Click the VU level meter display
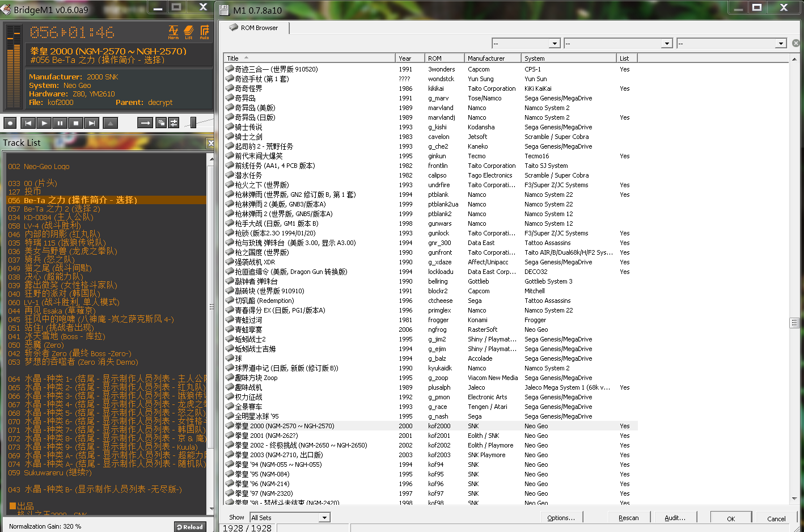 click(x=14, y=67)
